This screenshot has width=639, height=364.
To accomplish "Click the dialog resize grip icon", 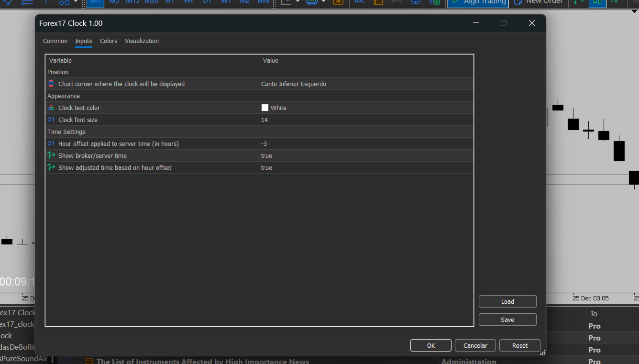I will tap(542, 353).
